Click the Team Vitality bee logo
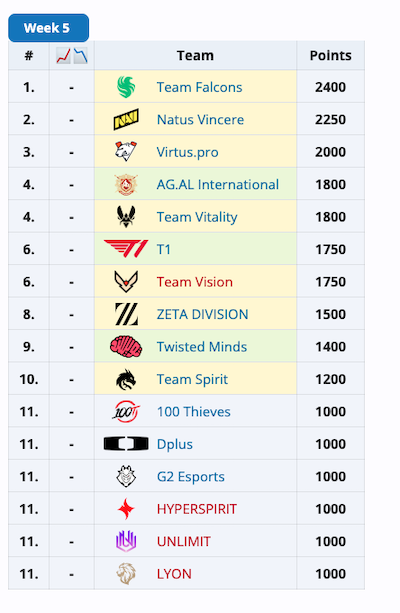 coord(126,217)
